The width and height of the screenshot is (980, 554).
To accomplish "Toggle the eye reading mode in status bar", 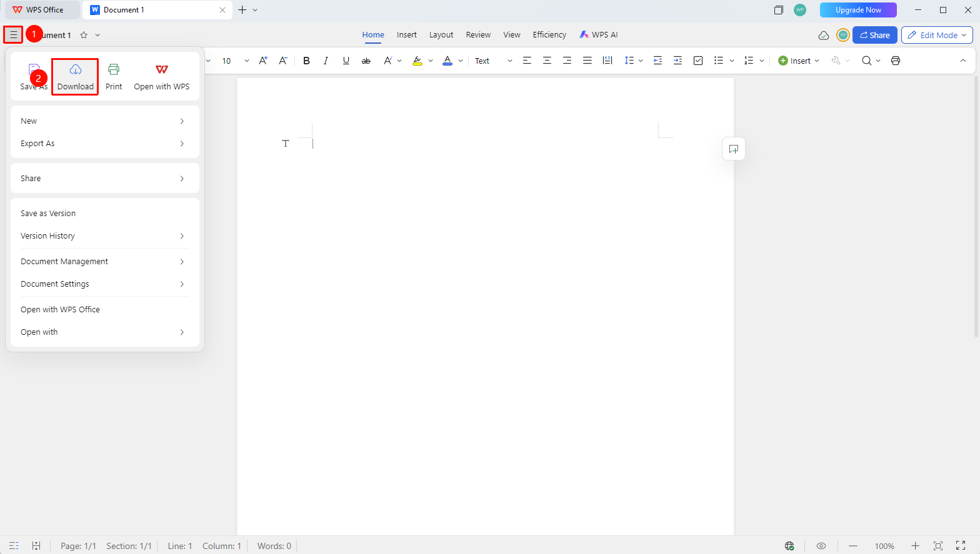I will (821, 546).
